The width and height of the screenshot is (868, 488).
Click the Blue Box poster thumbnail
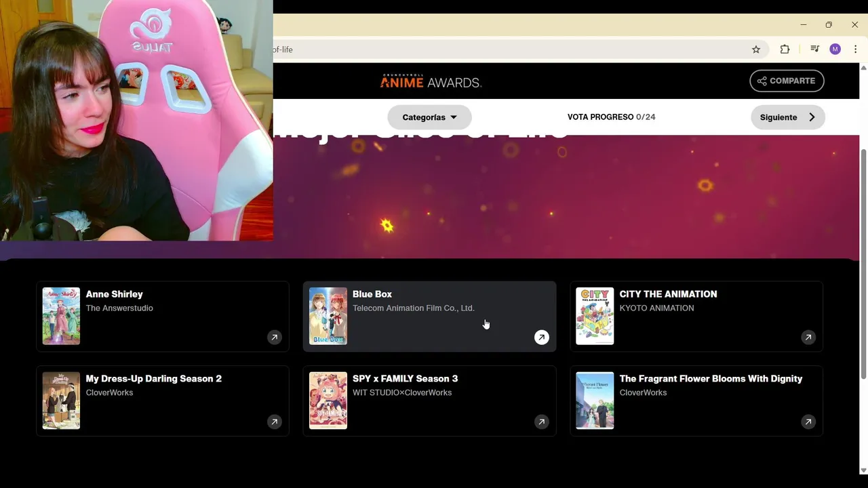328,316
